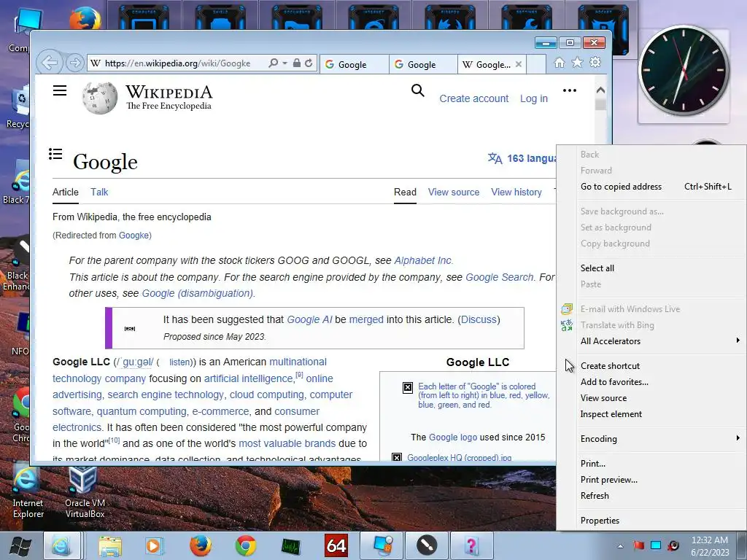Screen dimensions: 747x560
Task: Open the Favorites star icon
Action: click(578, 63)
